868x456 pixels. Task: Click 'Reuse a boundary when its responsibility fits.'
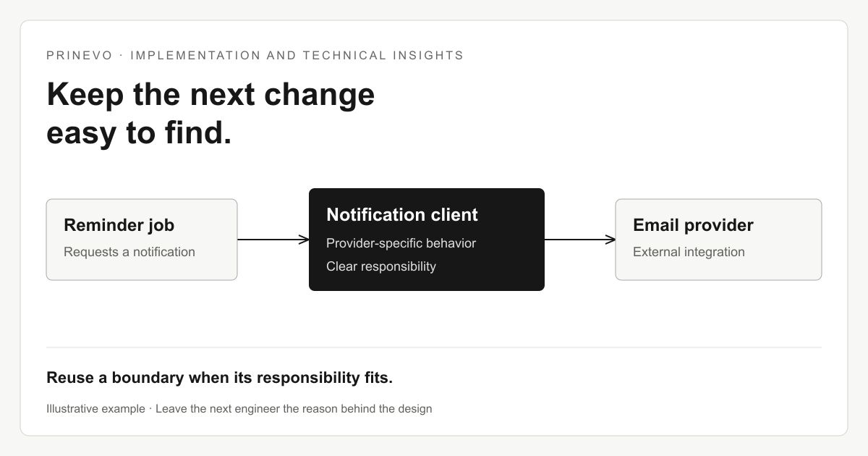[x=220, y=377]
